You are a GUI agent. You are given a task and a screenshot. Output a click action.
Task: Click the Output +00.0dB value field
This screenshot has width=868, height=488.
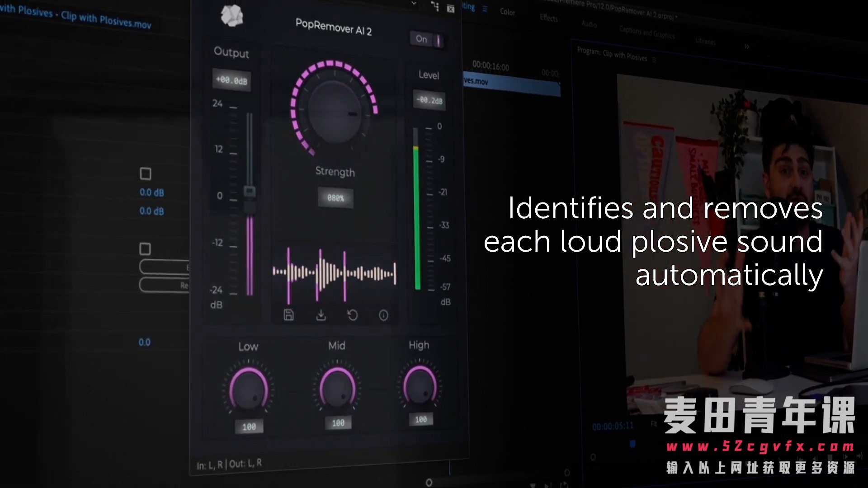[231, 80]
